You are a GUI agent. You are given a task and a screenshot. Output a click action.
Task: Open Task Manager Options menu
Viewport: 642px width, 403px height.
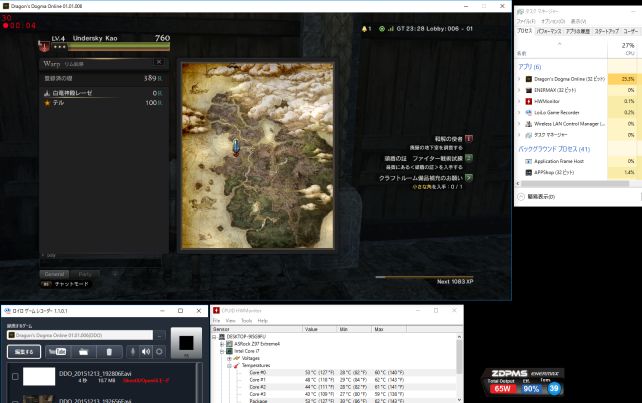tap(553, 21)
